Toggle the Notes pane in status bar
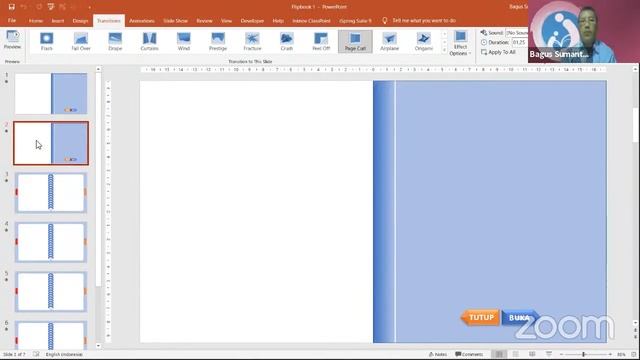Screen dimensions: 640x360 (438, 354)
